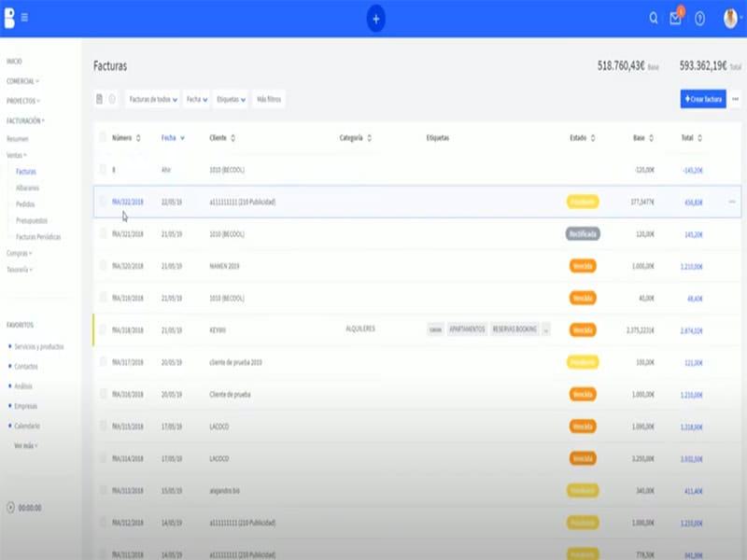
Task: Click the B logo in the top bar
Action: 9,18
